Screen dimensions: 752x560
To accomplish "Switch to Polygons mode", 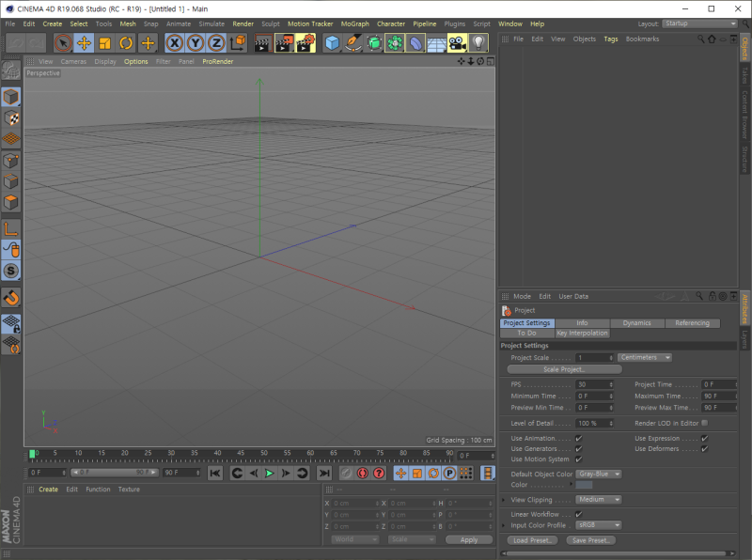I will pos(10,202).
